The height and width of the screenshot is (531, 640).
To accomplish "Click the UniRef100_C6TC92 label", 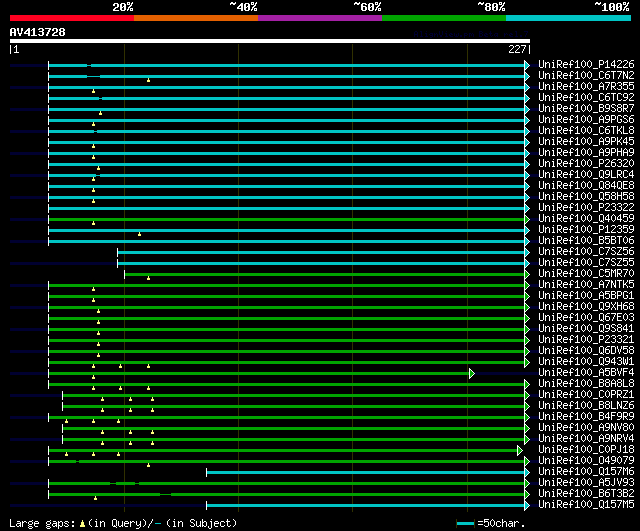I will click(586, 98).
